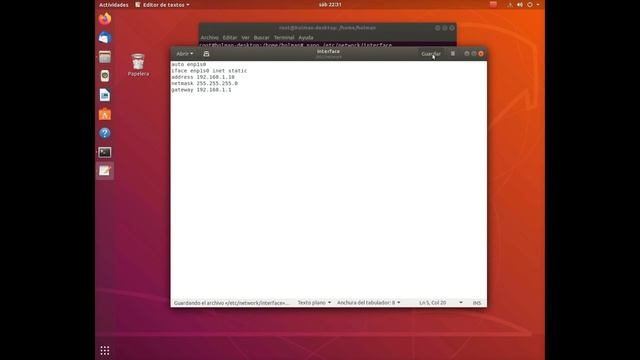Click the Guardar button
The height and width of the screenshot is (360, 640).
tap(431, 54)
